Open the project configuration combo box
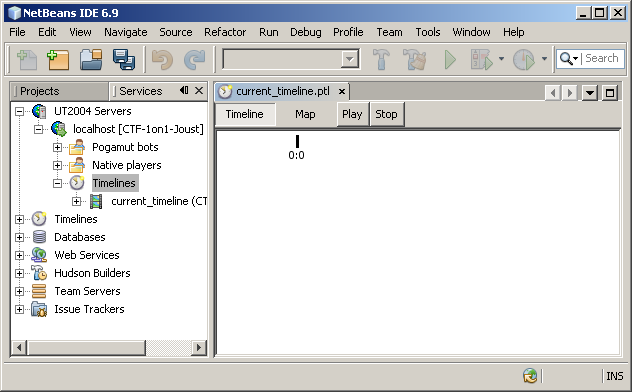 click(x=291, y=60)
